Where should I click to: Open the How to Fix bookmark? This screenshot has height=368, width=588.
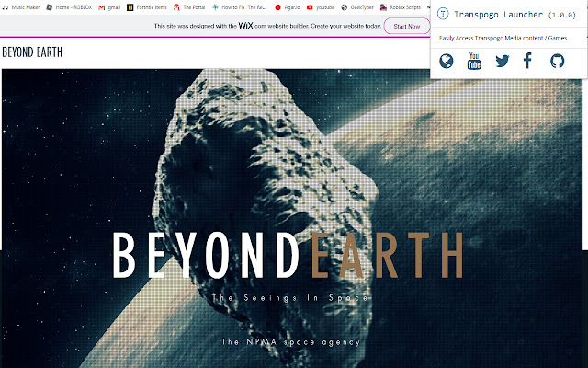(x=243, y=7)
